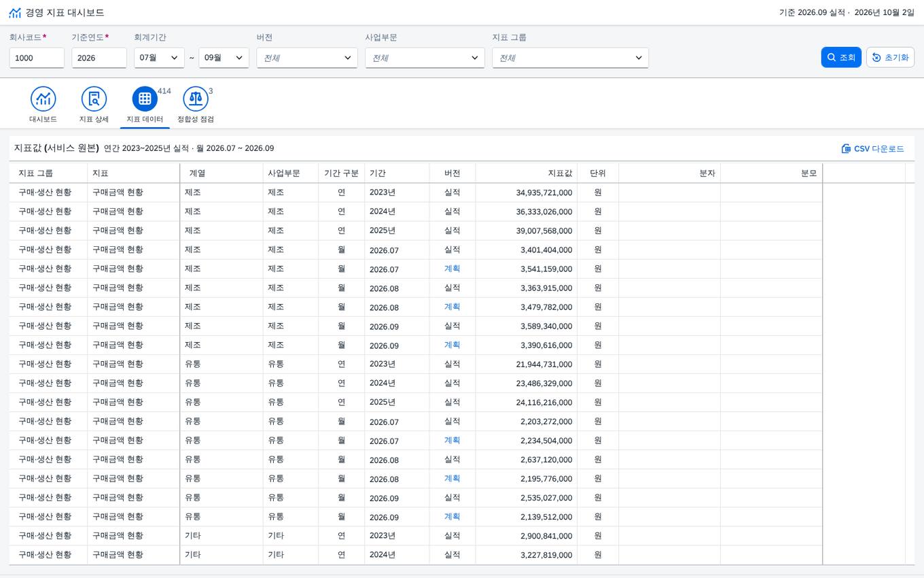The height and width of the screenshot is (578, 924).
Task: Click the 계획 link for 2,234,504,000 row
Action: click(x=452, y=440)
